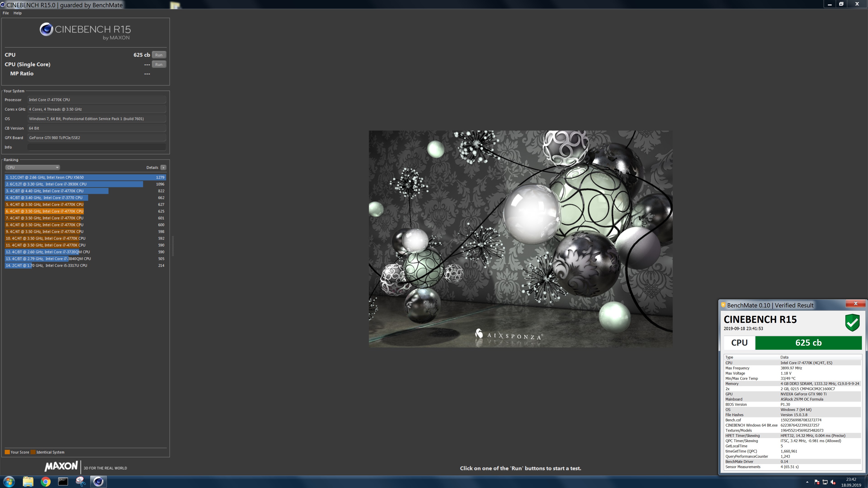The image size is (868, 488).
Task: Select ranking row 12 i7-3720QM
Action: pyautogui.click(x=86, y=252)
